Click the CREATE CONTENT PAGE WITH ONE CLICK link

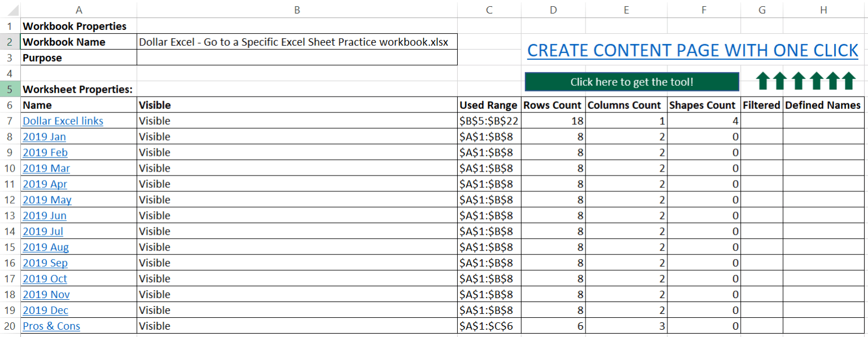point(693,50)
